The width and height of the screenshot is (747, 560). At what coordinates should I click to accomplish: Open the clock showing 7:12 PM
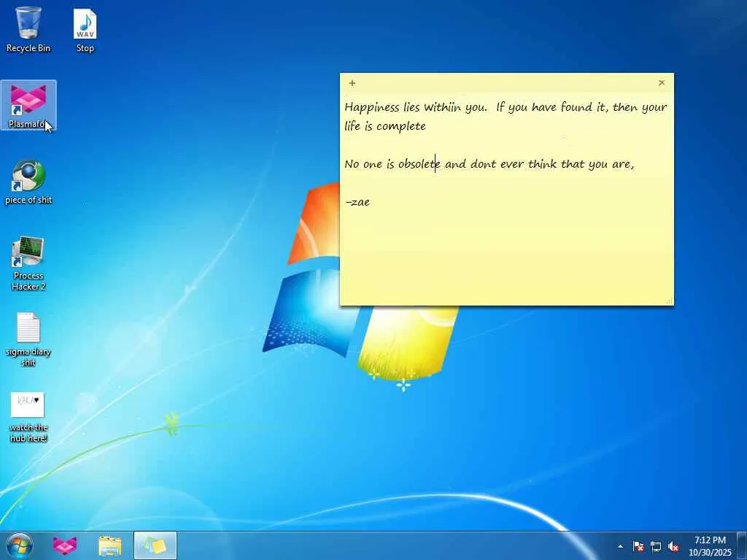[710, 546]
